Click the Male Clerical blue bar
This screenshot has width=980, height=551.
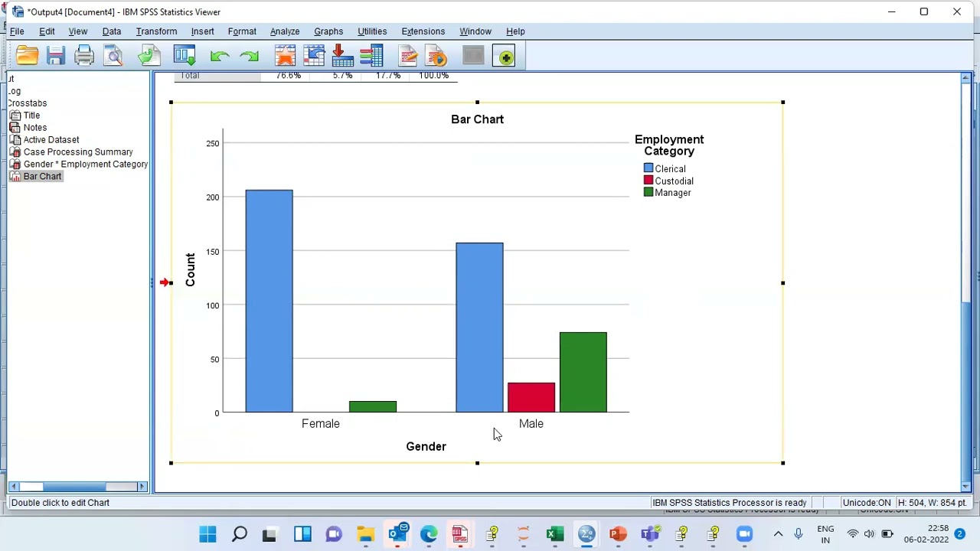coord(479,328)
